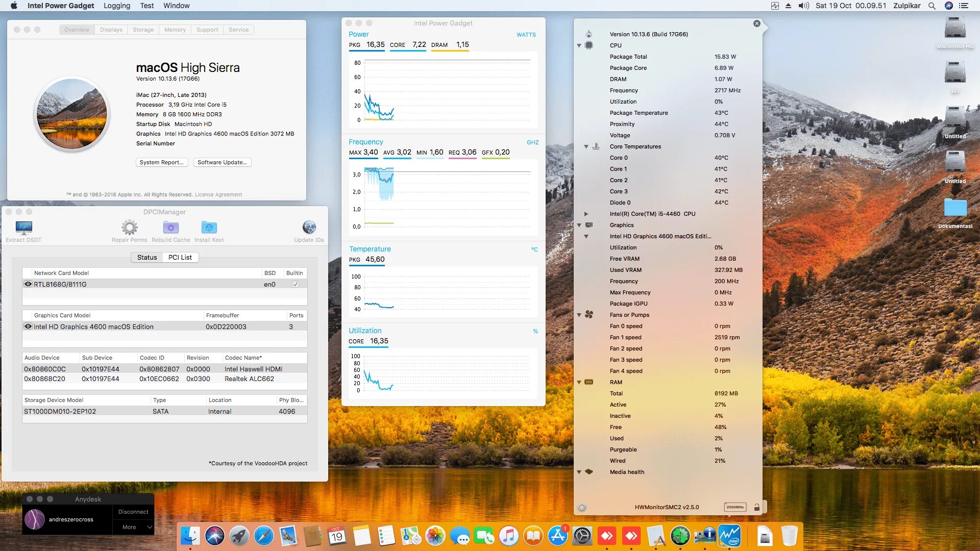The width and height of the screenshot is (980, 551).
Task: Toggle visibility of Intel Core i5-4460 CPU row
Action: (585, 213)
